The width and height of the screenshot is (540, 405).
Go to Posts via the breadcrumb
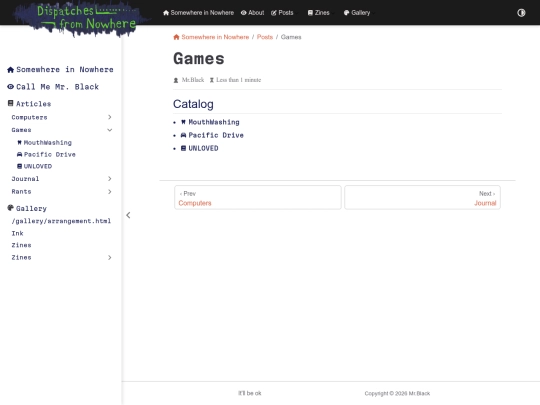265,37
